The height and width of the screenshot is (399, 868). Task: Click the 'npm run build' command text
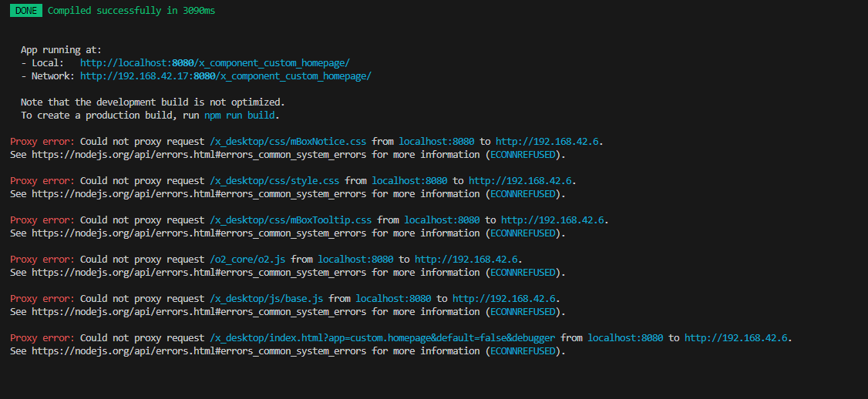(240, 115)
